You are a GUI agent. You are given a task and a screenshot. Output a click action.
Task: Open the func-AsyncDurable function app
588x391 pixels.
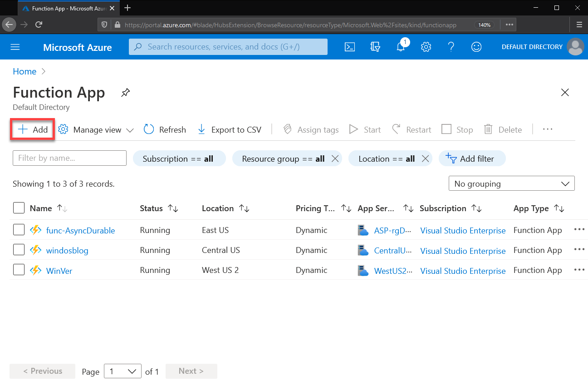coord(80,230)
